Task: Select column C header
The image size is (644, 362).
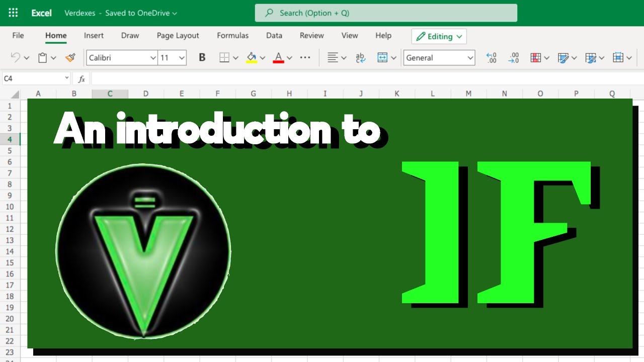Action: click(110, 94)
